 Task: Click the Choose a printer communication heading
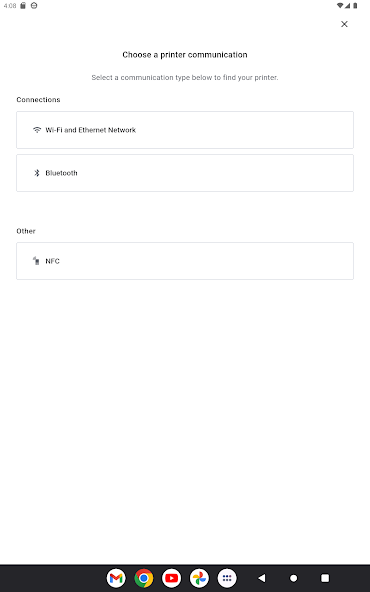point(185,55)
